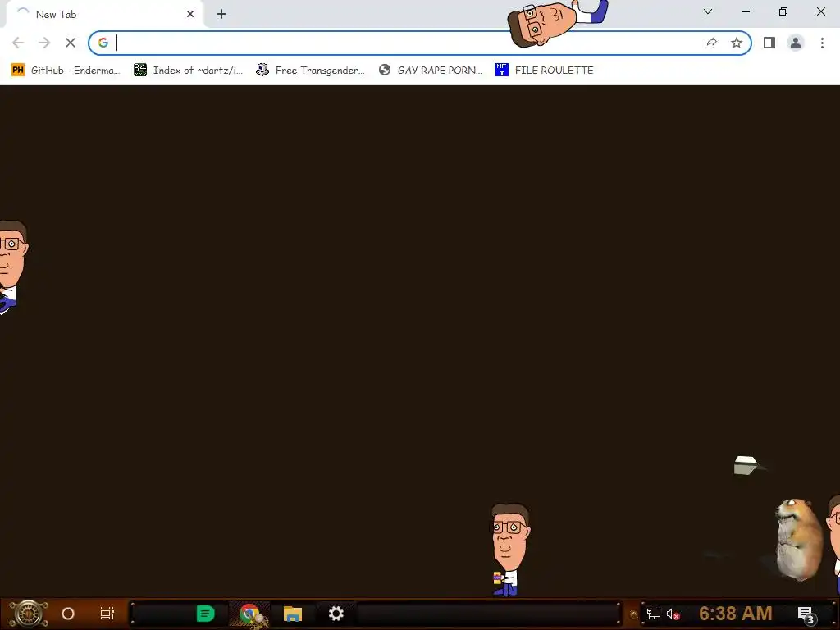Open the notification center with 3 alerts
Viewport: 840px width, 630px height.
[806, 614]
